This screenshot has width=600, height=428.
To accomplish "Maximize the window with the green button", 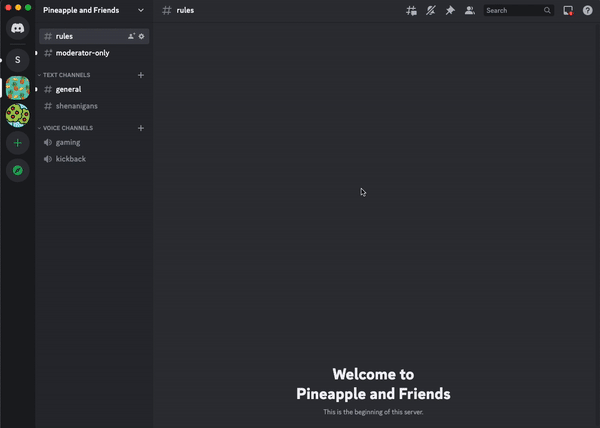I will point(28,7).
